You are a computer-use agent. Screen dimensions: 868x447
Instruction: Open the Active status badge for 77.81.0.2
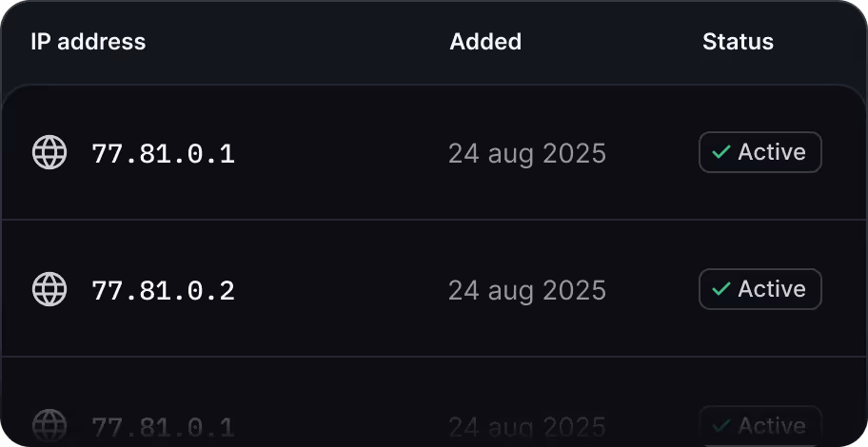(x=760, y=289)
